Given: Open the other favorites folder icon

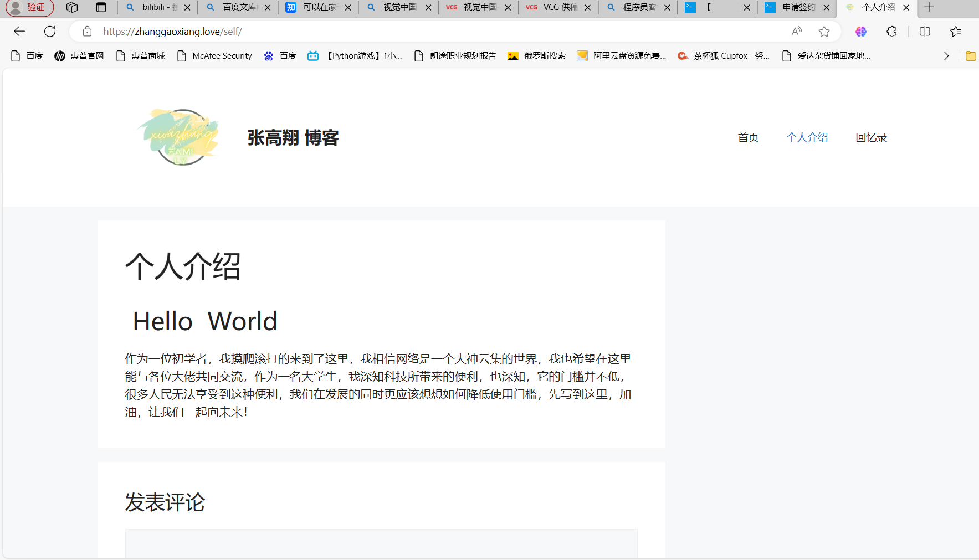Looking at the screenshot, I should (x=971, y=56).
